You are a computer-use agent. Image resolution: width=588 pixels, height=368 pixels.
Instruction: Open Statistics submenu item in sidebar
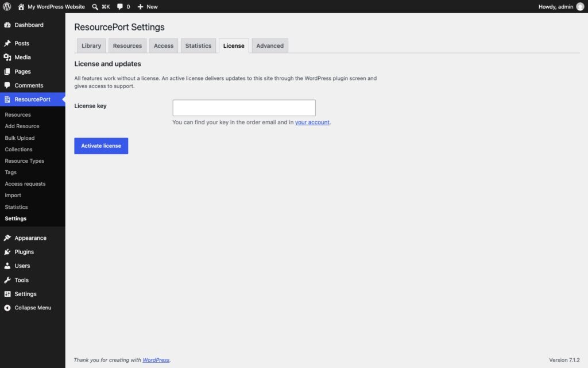[x=16, y=207]
